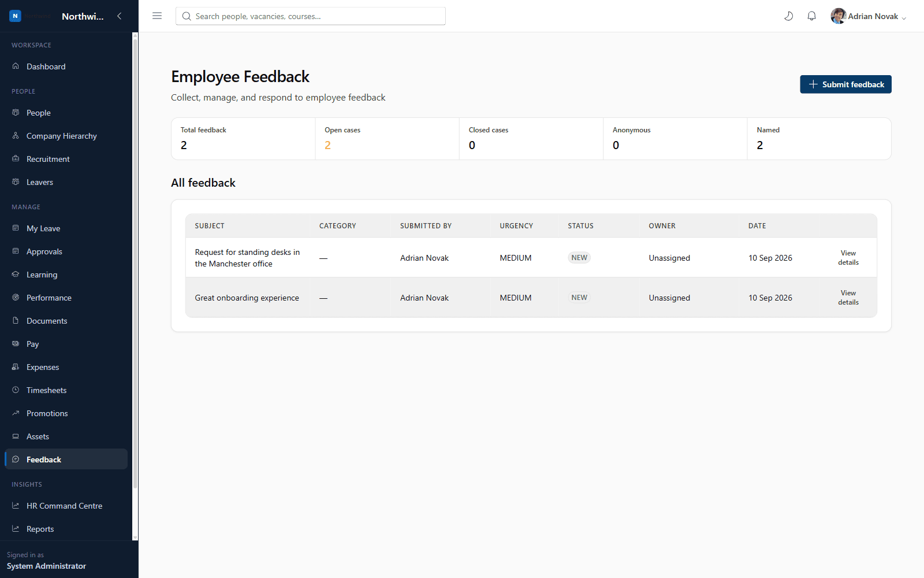Click the Approvals sidebar icon
This screenshot has width=924, height=578.
16,251
